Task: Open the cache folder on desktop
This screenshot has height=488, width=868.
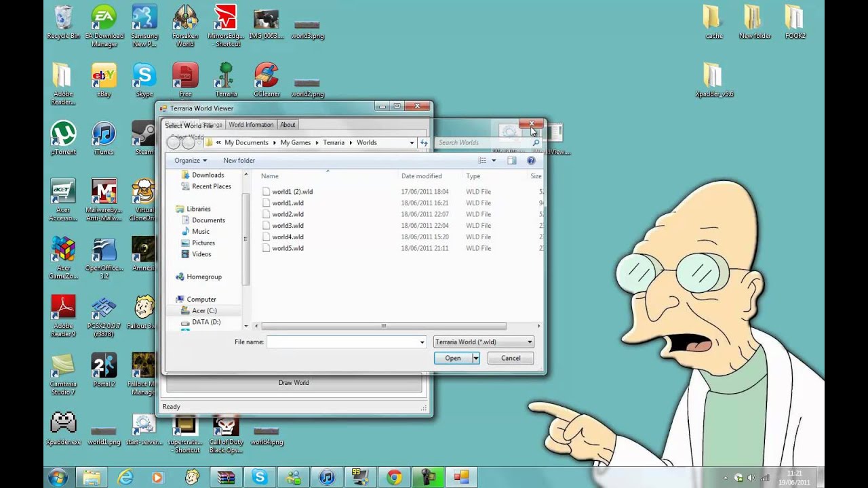Action: 714,22
